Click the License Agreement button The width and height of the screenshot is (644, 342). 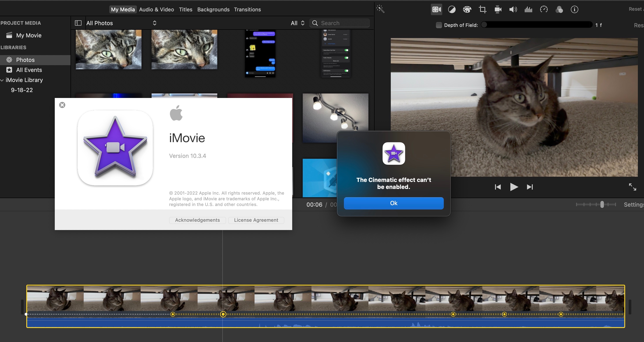[x=256, y=220]
